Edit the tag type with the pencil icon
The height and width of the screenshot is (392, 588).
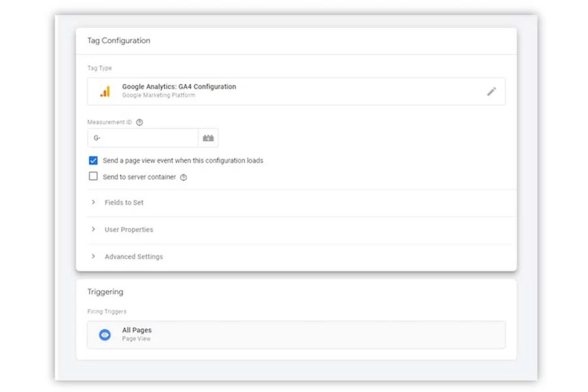coord(491,91)
